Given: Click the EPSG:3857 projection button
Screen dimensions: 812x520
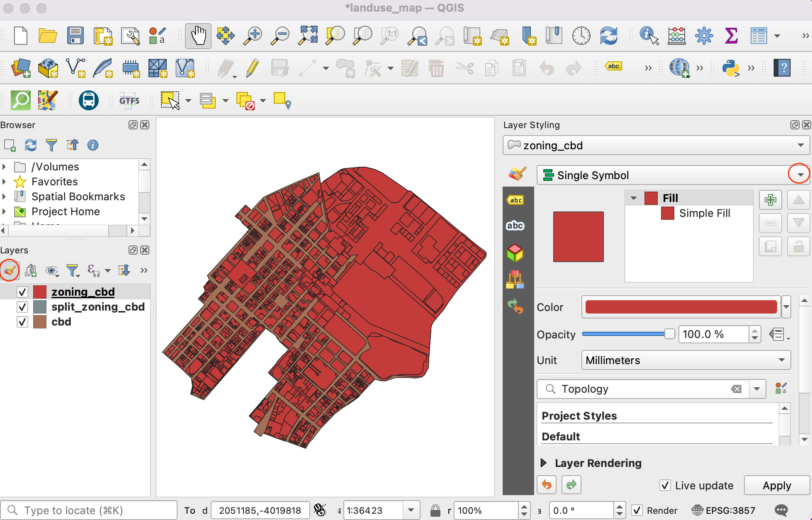Looking at the screenshot, I should [724, 510].
